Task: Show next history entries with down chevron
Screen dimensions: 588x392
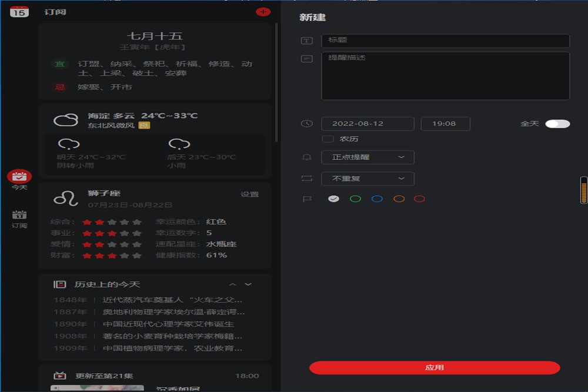Action: pos(248,284)
